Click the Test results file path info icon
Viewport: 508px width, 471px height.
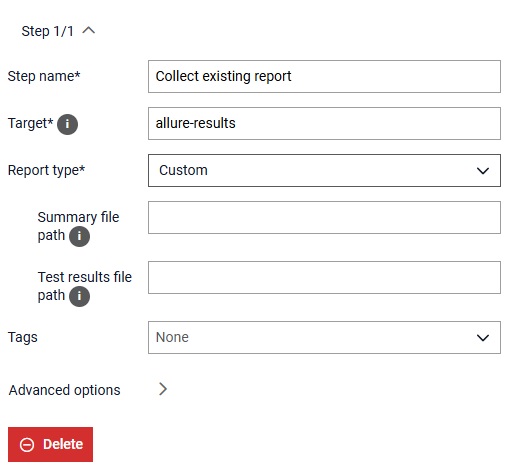pos(79,296)
